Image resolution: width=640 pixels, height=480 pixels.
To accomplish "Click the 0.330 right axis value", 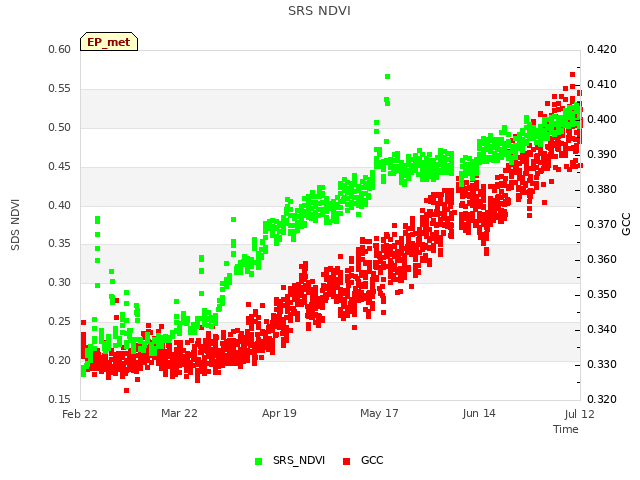I will click(602, 364).
